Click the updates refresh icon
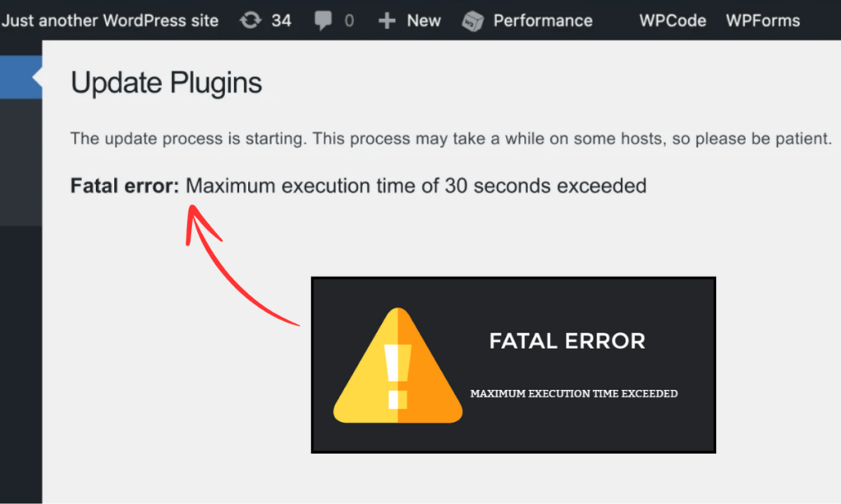Image resolution: width=841 pixels, height=504 pixels. pyautogui.click(x=250, y=21)
